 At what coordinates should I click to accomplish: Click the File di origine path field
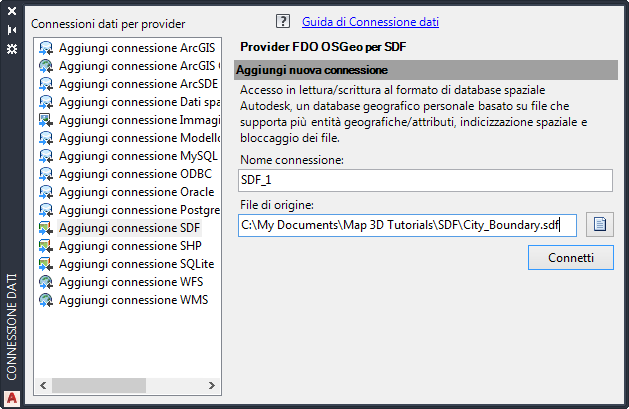pos(408,225)
